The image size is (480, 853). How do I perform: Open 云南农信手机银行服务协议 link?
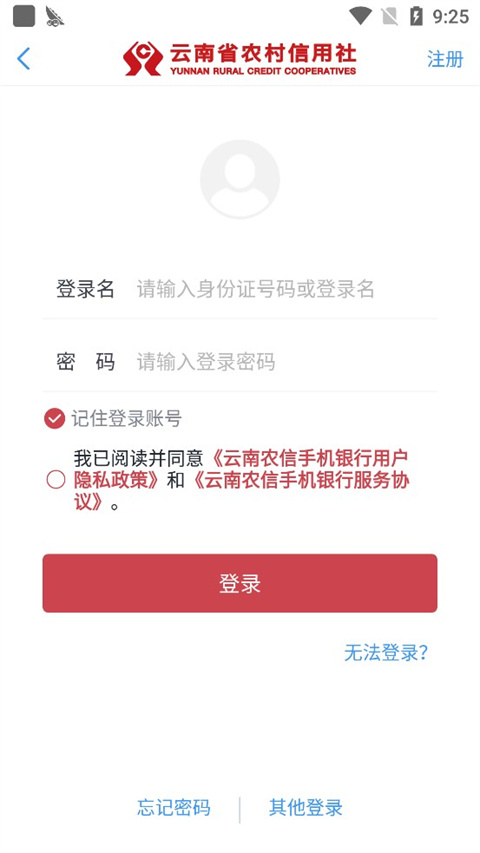point(242,491)
